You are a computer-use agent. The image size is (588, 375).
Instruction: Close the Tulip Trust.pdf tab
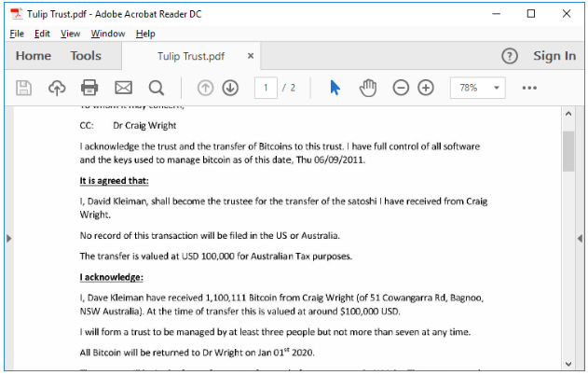251,56
